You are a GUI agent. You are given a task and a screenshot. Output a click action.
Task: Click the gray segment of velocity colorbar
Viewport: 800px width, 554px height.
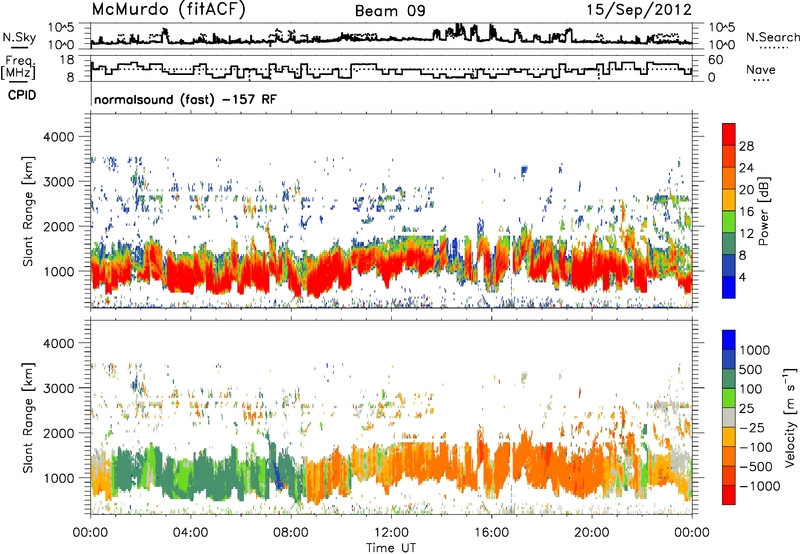coord(729,417)
